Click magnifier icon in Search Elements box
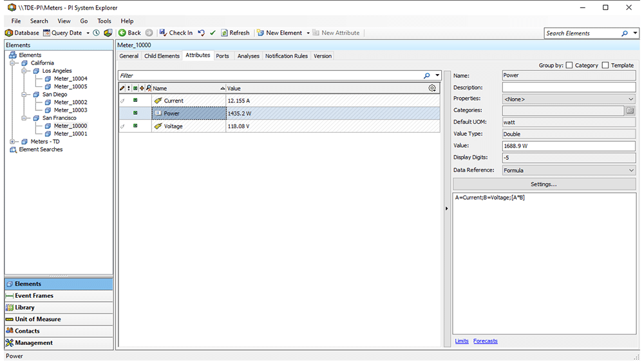 (x=625, y=34)
